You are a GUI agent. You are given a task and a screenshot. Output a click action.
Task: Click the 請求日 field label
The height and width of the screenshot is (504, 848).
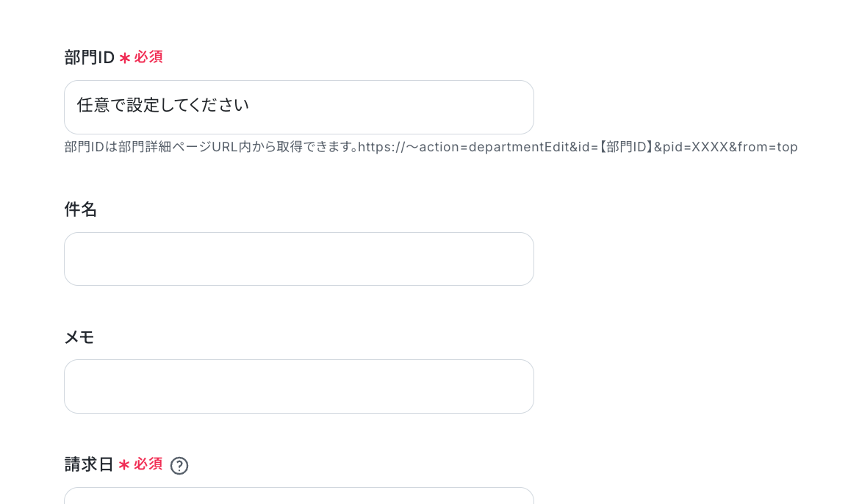pyautogui.click(x=89, y=464)
